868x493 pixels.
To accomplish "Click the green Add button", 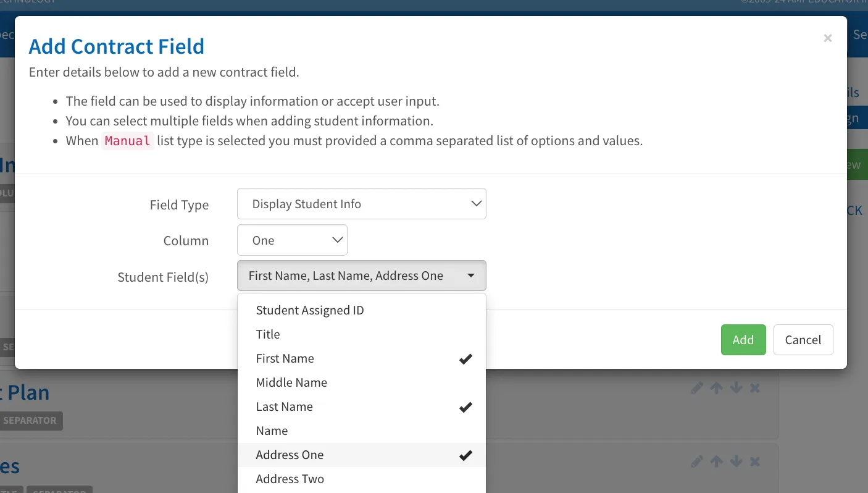I will (743, 340).
